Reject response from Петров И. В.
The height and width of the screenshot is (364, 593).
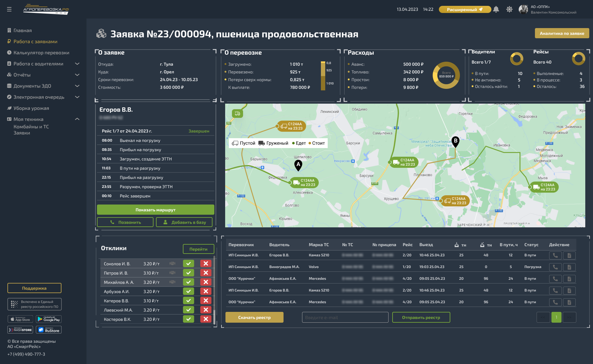(x=206, y=273)
